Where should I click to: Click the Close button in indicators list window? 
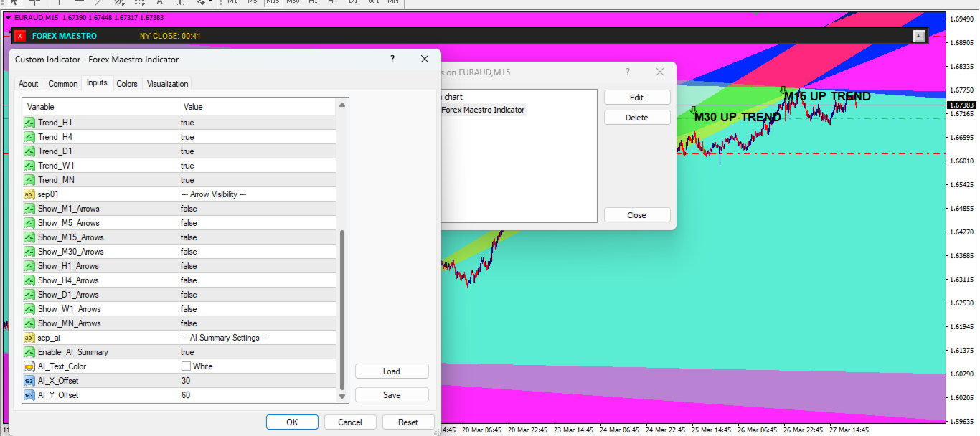[637, 215]
